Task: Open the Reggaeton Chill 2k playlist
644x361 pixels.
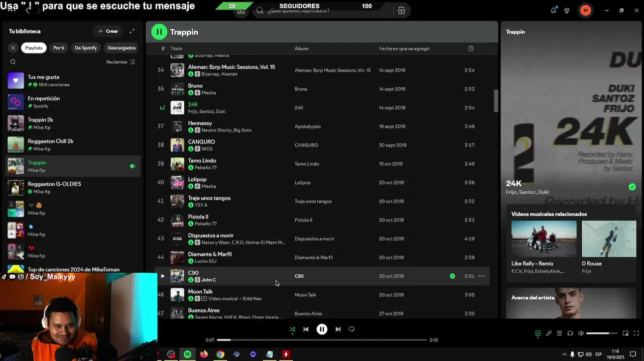Action: coord(73,145)
